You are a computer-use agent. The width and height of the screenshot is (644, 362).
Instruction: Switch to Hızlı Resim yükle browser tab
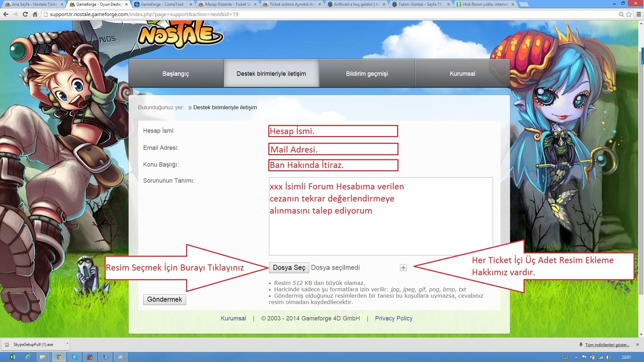coord(485,4)
